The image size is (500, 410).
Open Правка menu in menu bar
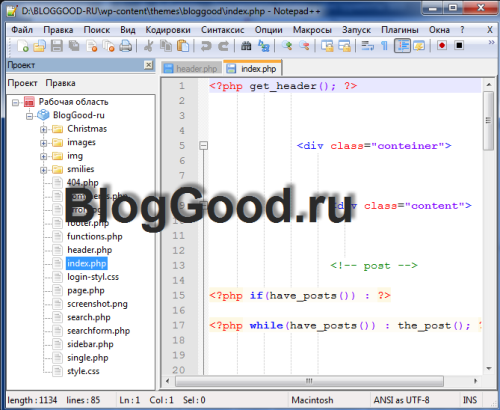point(58,30)
